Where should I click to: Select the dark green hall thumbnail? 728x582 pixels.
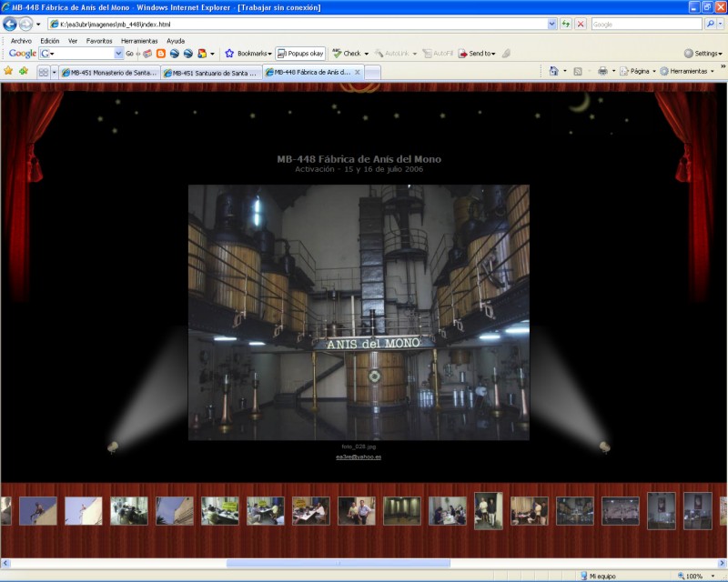click(x=402, y=511)
